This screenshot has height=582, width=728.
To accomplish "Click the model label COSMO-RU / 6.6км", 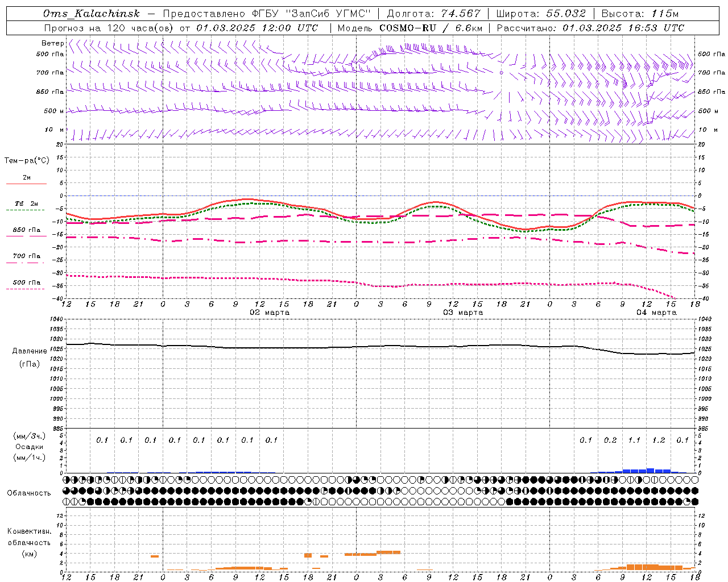I will [431, 28].
